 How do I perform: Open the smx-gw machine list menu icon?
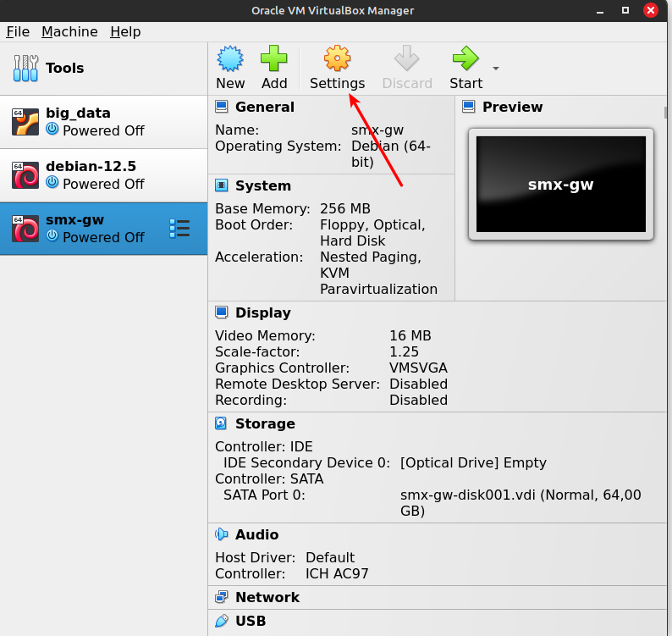click(x=179, y=229)
